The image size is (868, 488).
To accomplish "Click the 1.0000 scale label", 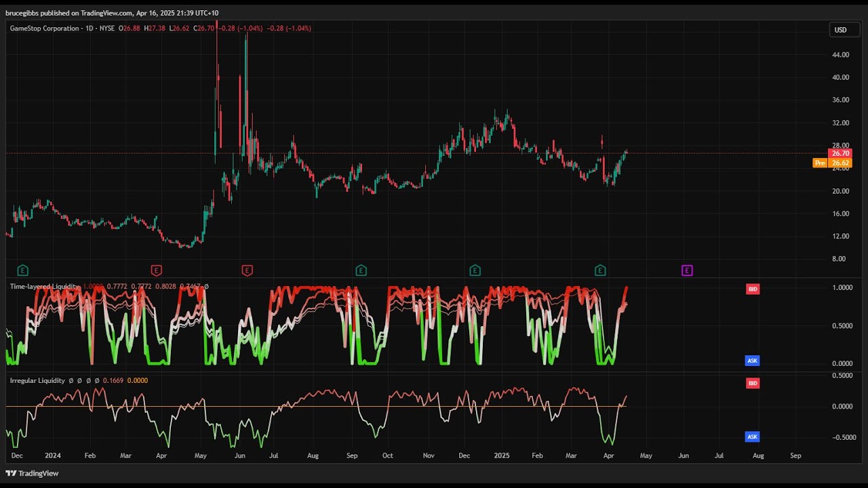I will click(842, 288).
